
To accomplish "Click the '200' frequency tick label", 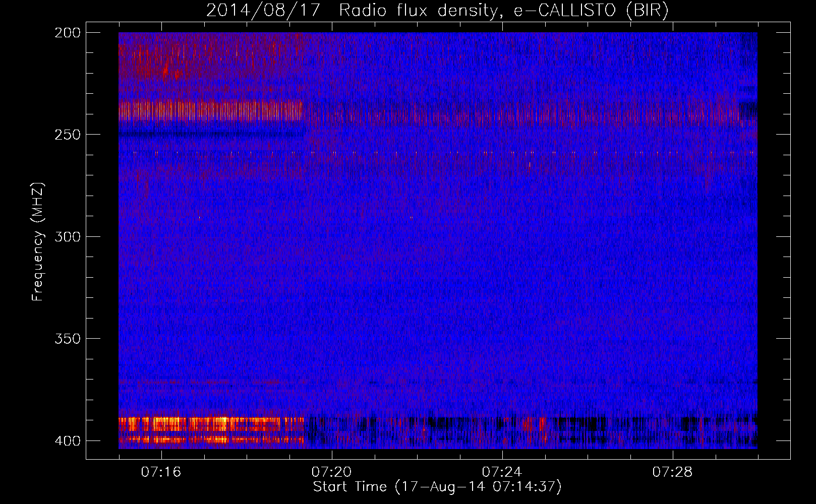I will click(68, 33).
